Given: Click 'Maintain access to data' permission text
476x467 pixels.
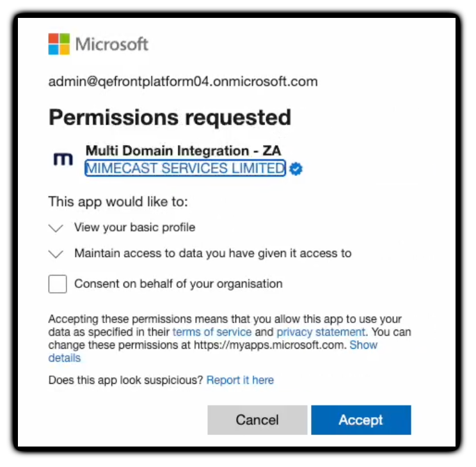Looking at the screenshot, I should (213, 253).
